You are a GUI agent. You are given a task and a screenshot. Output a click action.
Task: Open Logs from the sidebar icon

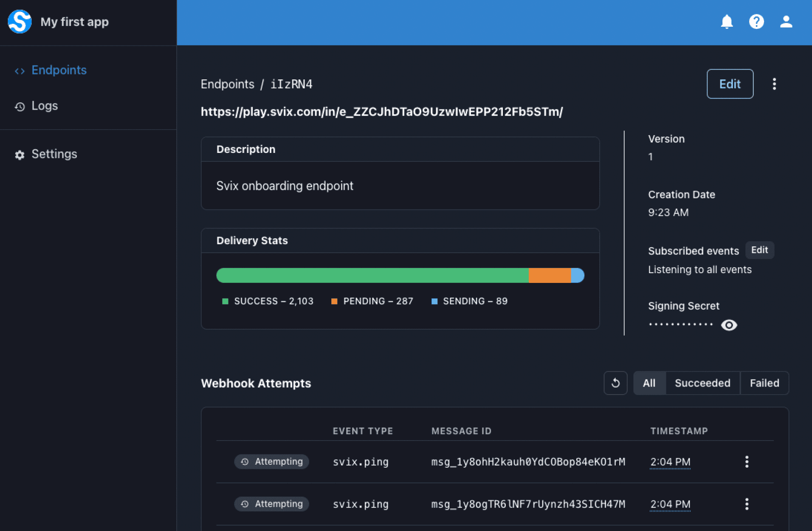tap(20, 107)
